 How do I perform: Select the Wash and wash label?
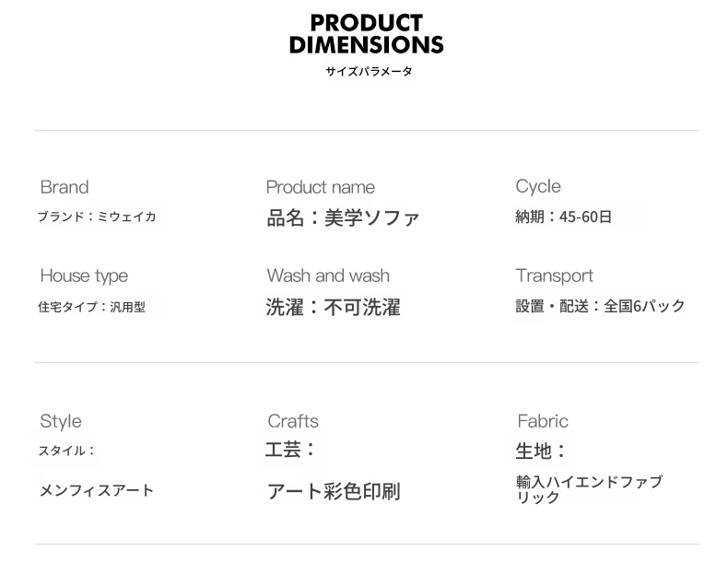click(x=328, y=276)
